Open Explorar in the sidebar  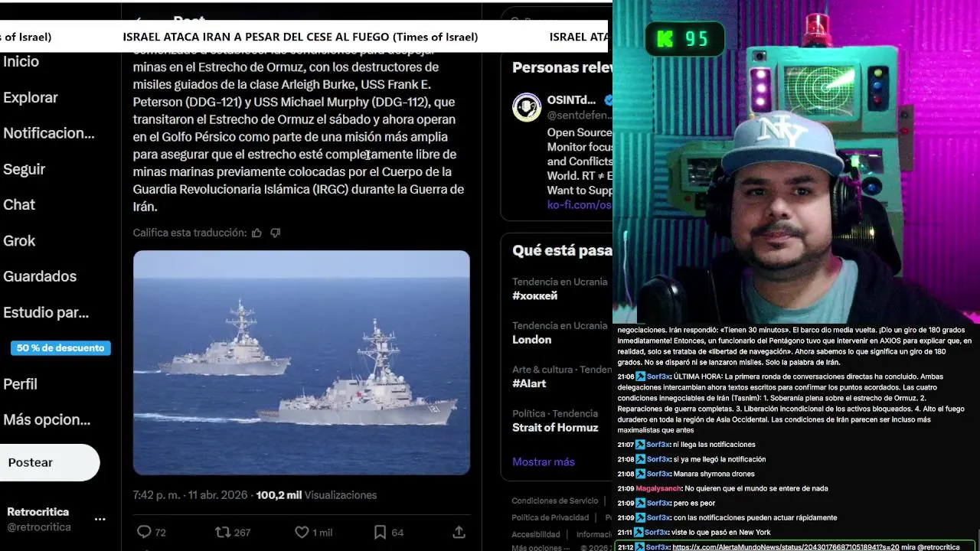click(x=31, y=98)
